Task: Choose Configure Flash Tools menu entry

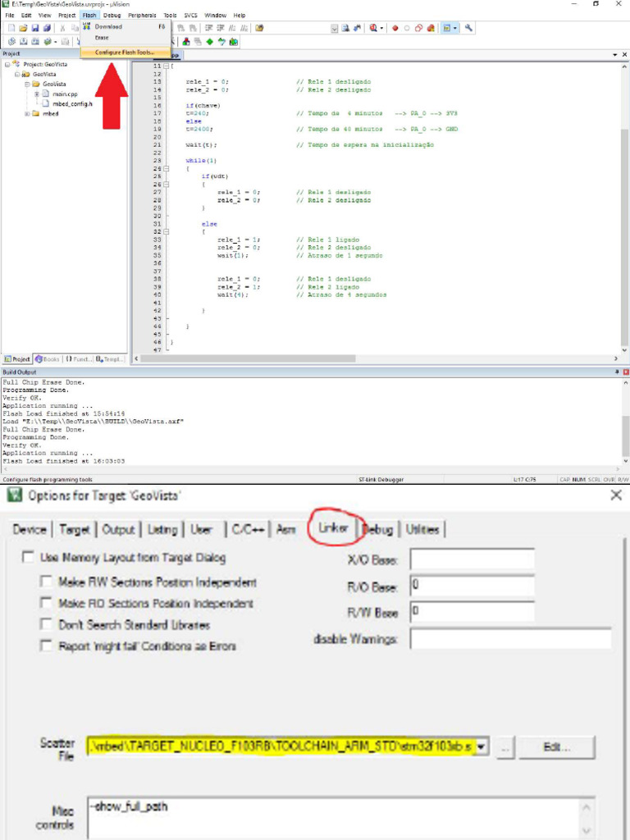Action: click(126, 52)
